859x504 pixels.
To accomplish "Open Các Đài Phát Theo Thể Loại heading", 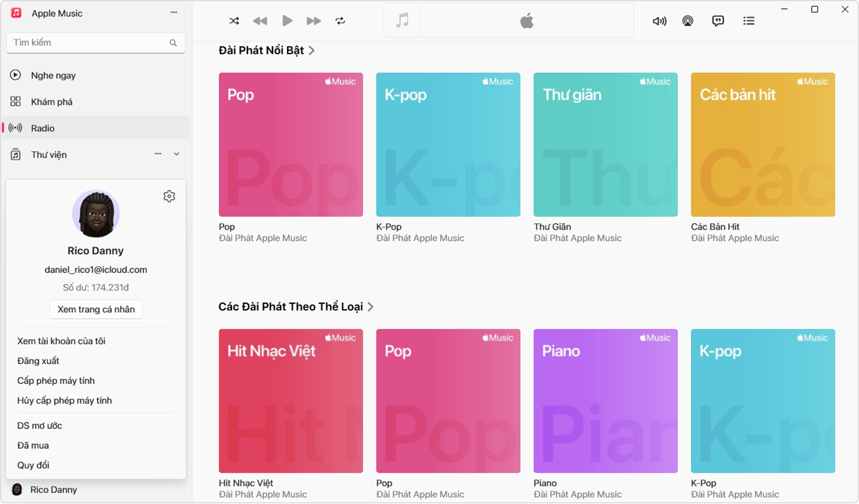I will [291, 307].
